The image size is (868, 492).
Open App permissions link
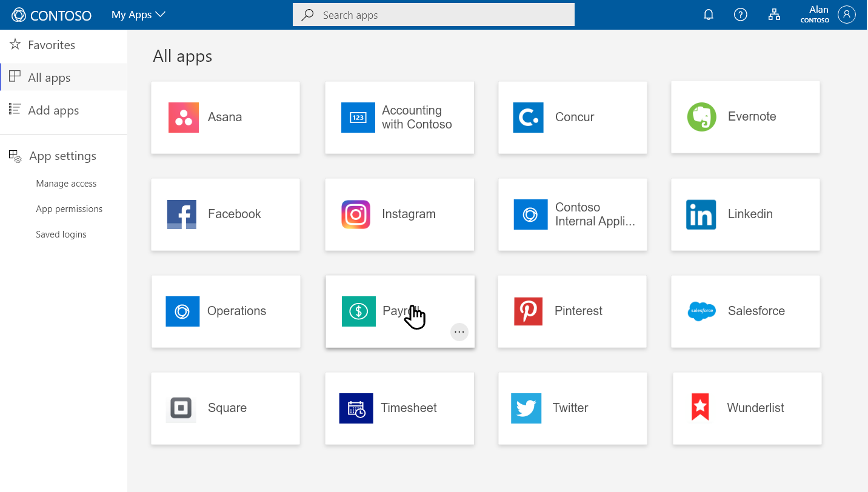pos(69,209)
